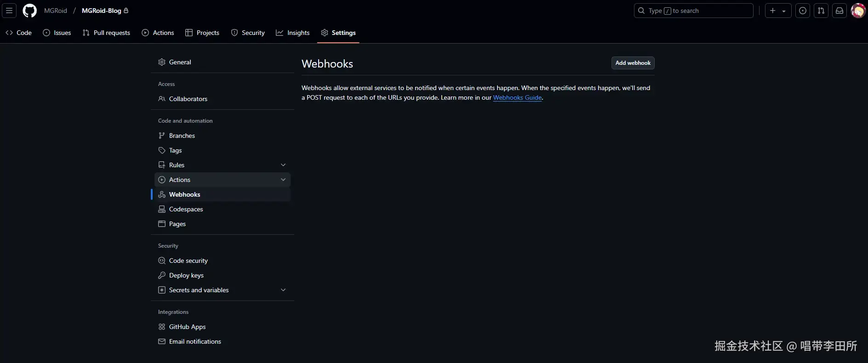This screenshot has height=363, width=868.
Task: Click the sidebar Actions play icon
Action: 162,180
